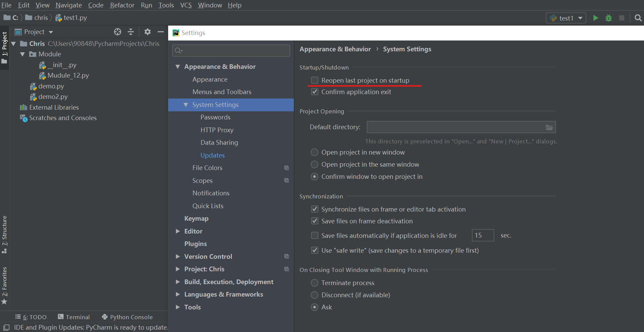Open the File menu
The image size is (644, 332).
6,5
